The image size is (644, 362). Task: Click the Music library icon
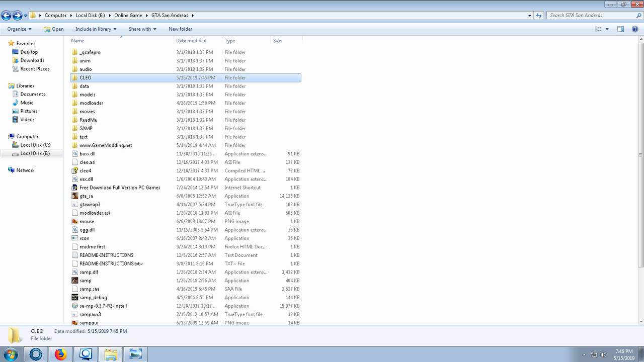(x=16, y=103)
